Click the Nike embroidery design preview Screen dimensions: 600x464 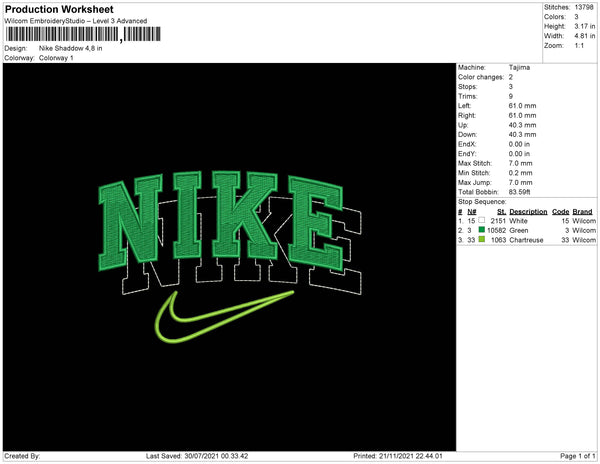(230, 257)
